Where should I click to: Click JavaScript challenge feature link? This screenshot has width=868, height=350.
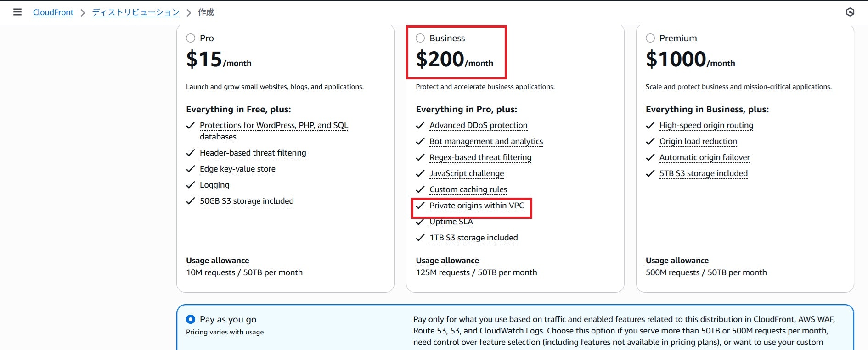(x=467, y=173)
